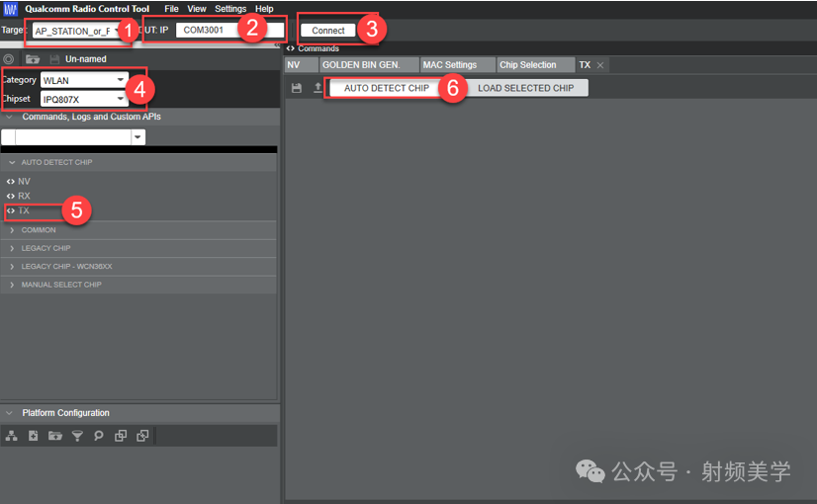The image size is (817, 504).
Task: Switch to GOLDEN BIN GEN. tab
Action: coord(369,65)
